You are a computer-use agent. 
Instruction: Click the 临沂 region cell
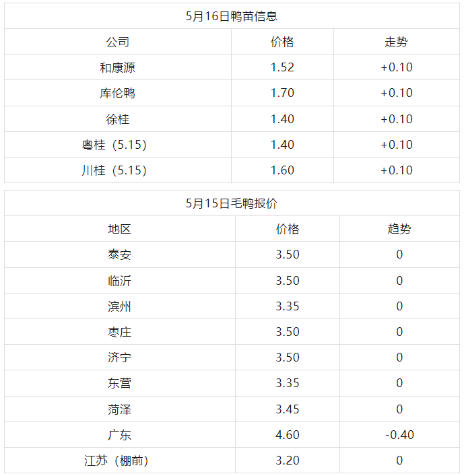(x=120, y=281)
